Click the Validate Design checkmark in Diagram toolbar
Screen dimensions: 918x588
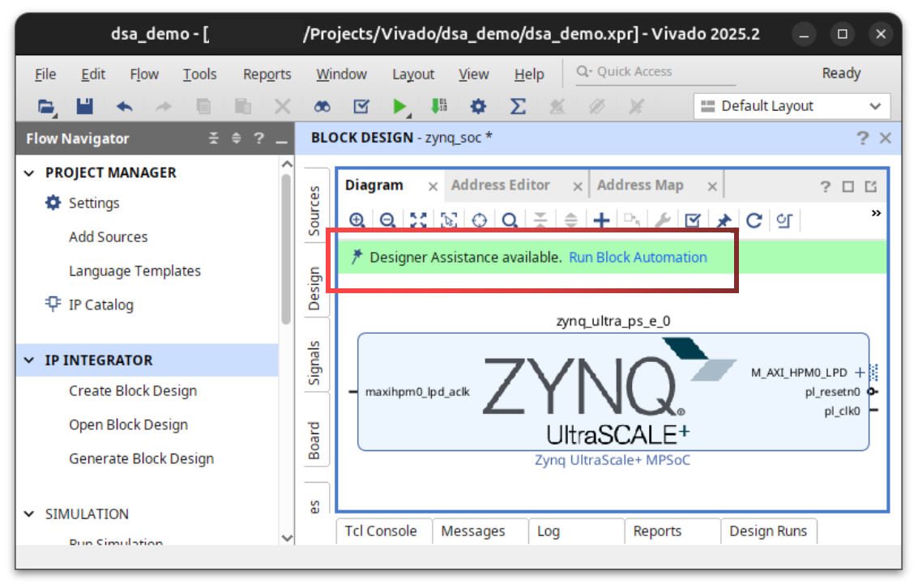(x=693, y=220)
